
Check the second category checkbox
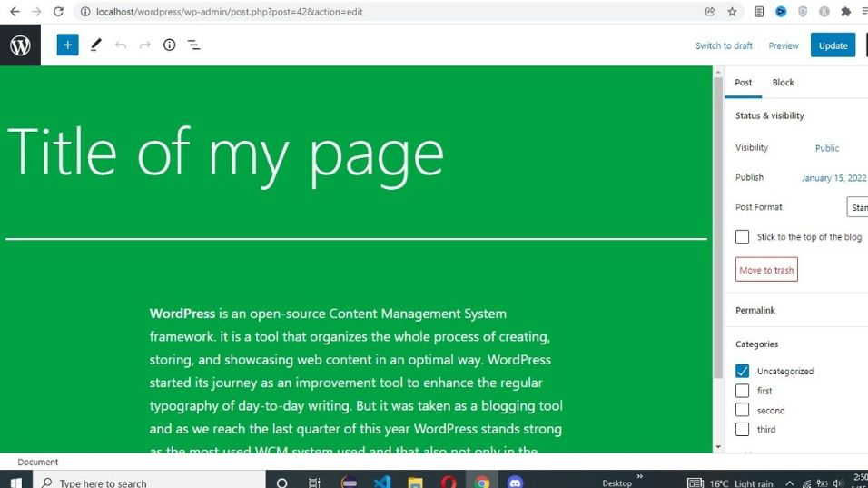(742, 410)
